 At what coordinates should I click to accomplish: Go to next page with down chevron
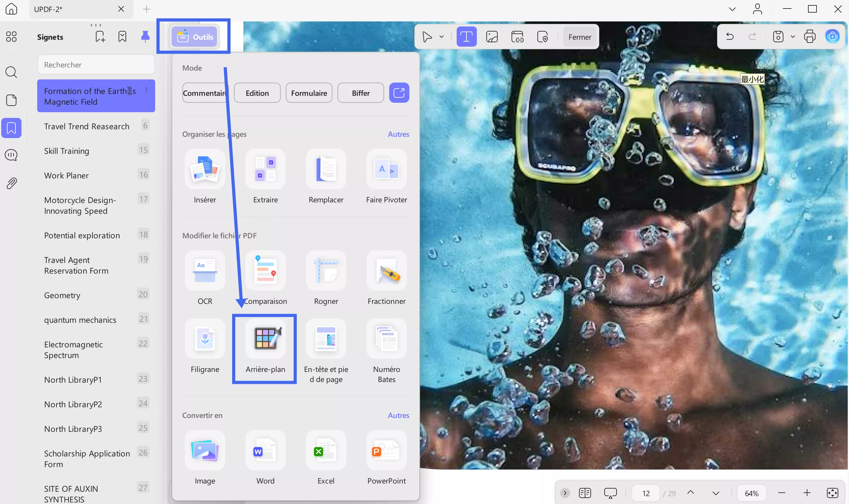(716, 493)
